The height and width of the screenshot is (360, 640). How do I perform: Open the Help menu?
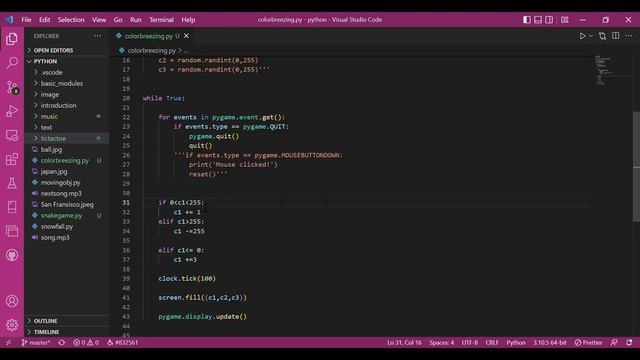pyautogui.click(x=188, y=20)
